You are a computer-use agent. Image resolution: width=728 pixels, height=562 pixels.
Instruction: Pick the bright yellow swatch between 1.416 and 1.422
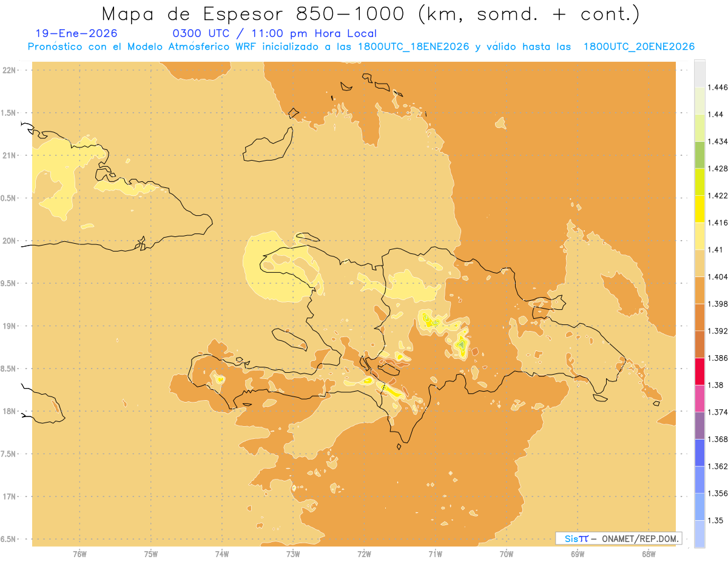[x=699, y=209]
